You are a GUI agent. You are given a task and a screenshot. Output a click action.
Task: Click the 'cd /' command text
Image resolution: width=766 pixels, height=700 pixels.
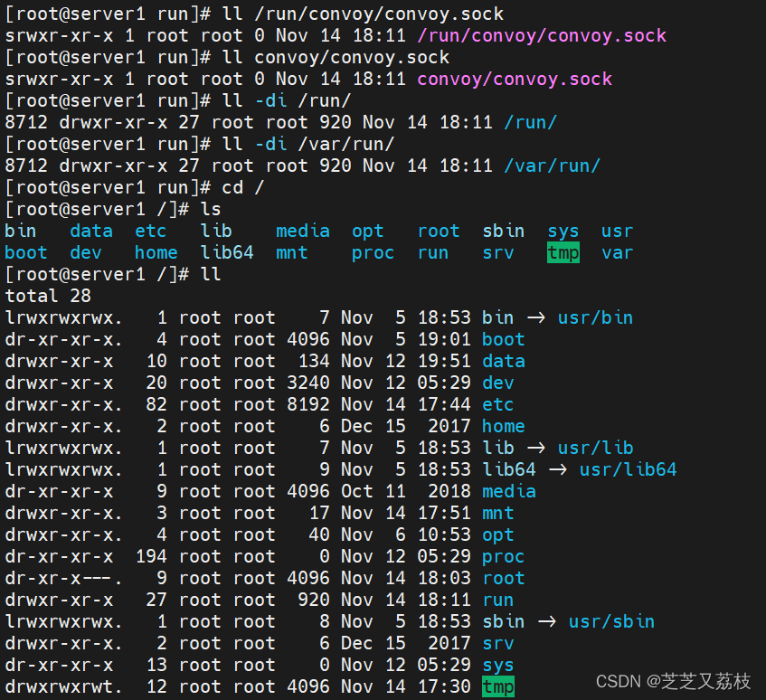tap(242, 187)
